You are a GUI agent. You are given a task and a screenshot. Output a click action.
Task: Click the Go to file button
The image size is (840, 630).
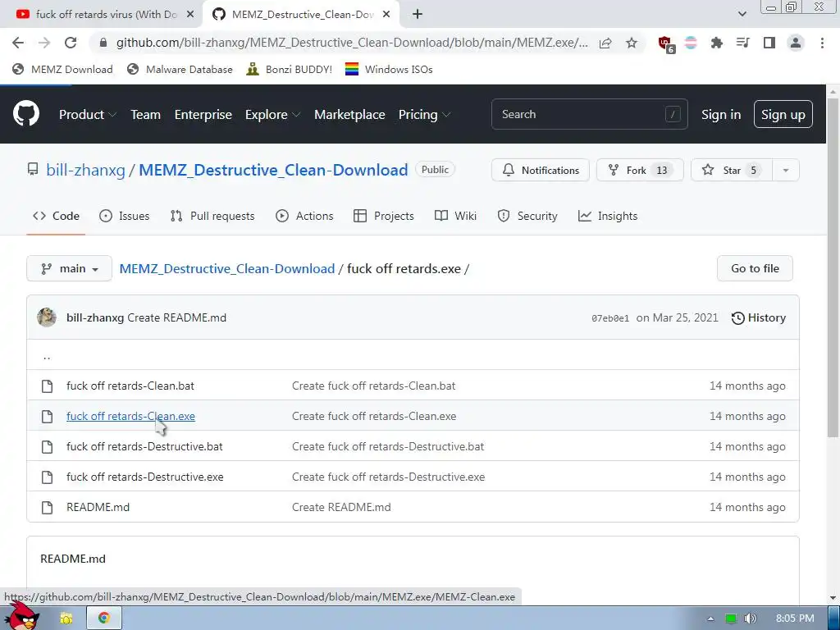point(755,268)
